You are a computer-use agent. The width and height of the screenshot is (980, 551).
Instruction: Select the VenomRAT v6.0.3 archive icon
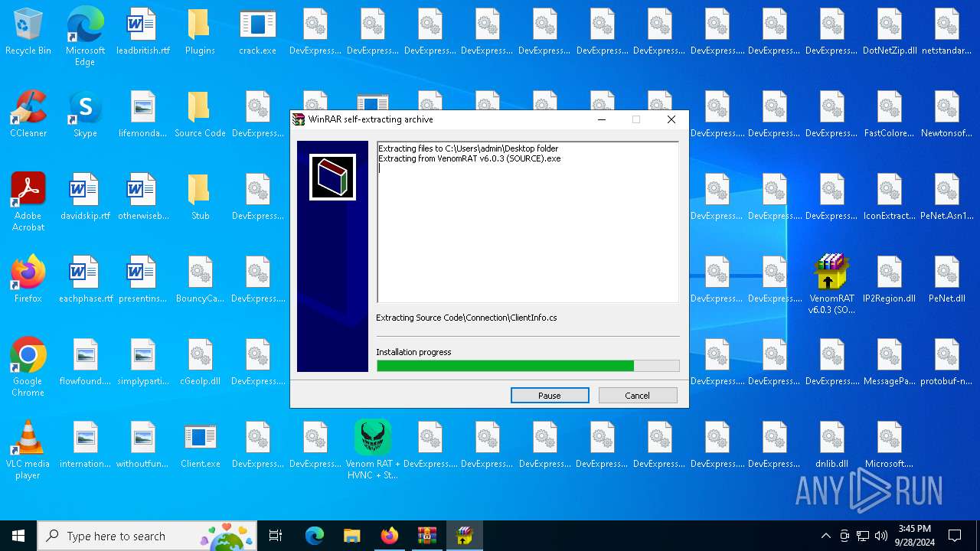pos(831,285)
